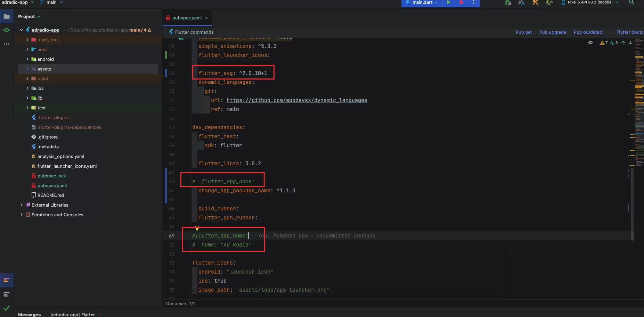The width and height of the screenshot is (644, 317).
Task: Switch to the [adradio-app] Flutter tab
Action: [x=73, y=315]
